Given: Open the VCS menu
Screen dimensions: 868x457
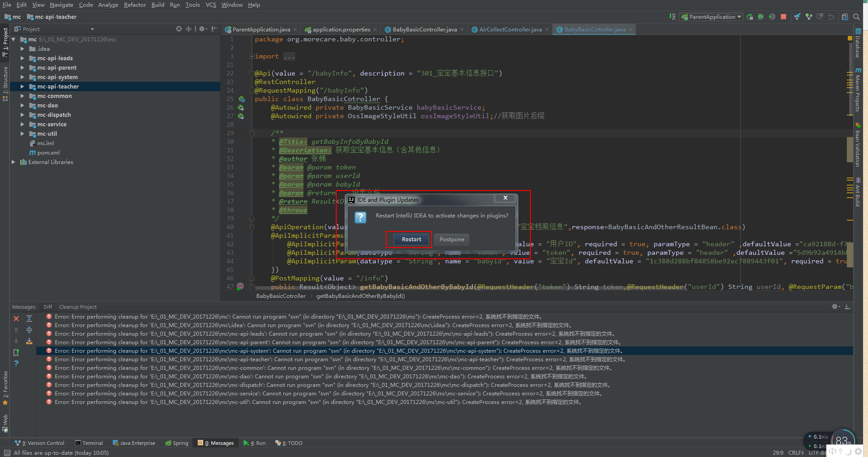Looking at the screenshot, I should click(211, 4).
